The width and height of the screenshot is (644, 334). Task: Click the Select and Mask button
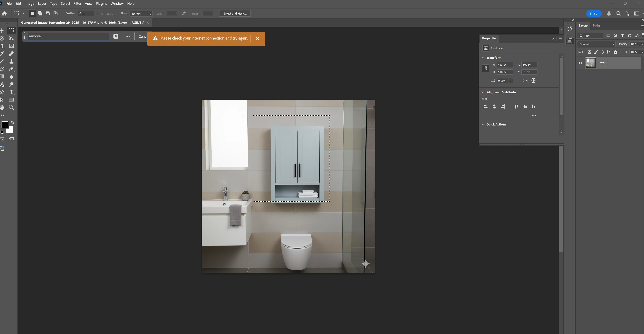click(235, 14)
